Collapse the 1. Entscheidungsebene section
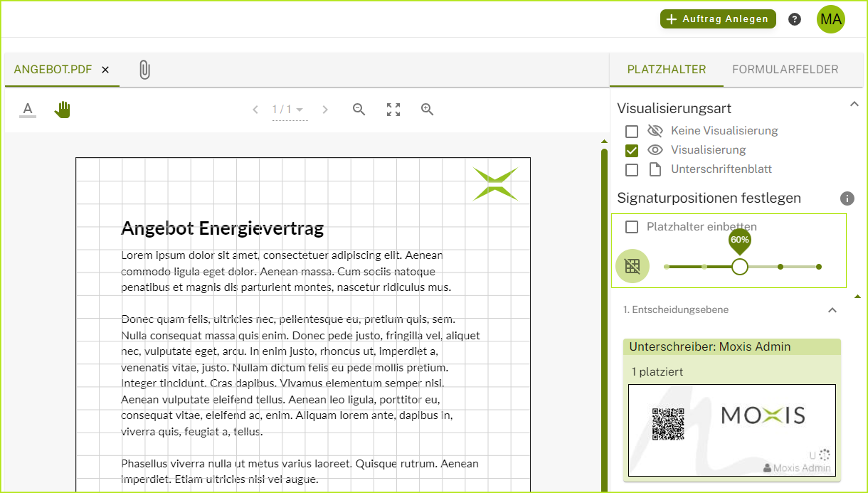This screenshot has height=493, width=868. click(x=832, y=310)
